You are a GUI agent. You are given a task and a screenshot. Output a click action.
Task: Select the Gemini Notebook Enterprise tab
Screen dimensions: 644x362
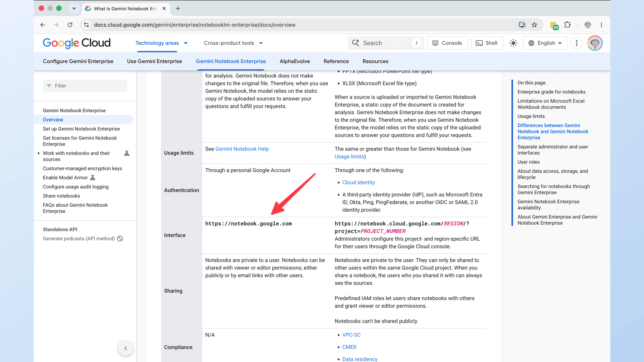(x=231, y=61)
